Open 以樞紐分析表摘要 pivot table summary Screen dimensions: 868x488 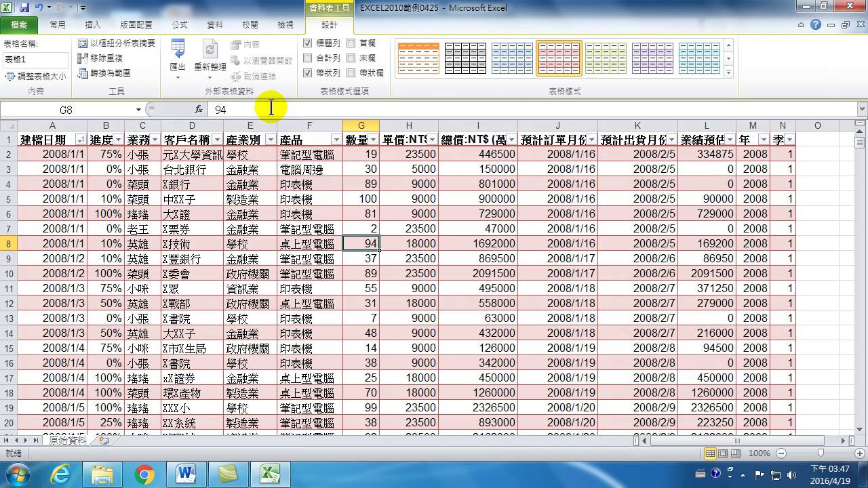117,43
